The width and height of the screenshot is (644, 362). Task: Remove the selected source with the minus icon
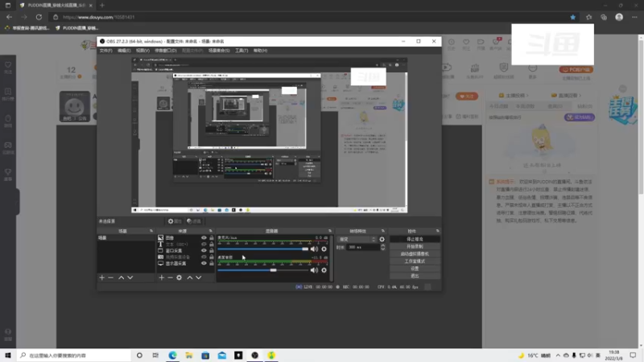pos(170,278)
